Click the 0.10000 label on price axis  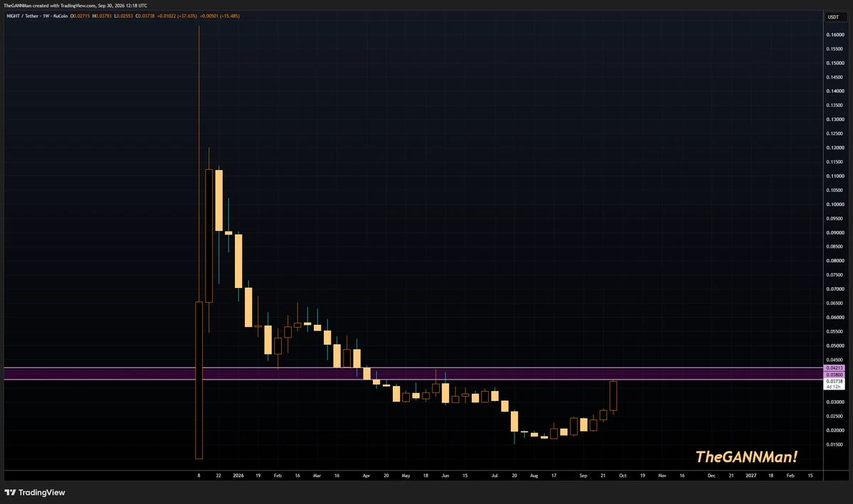click(x=835, y=205)
